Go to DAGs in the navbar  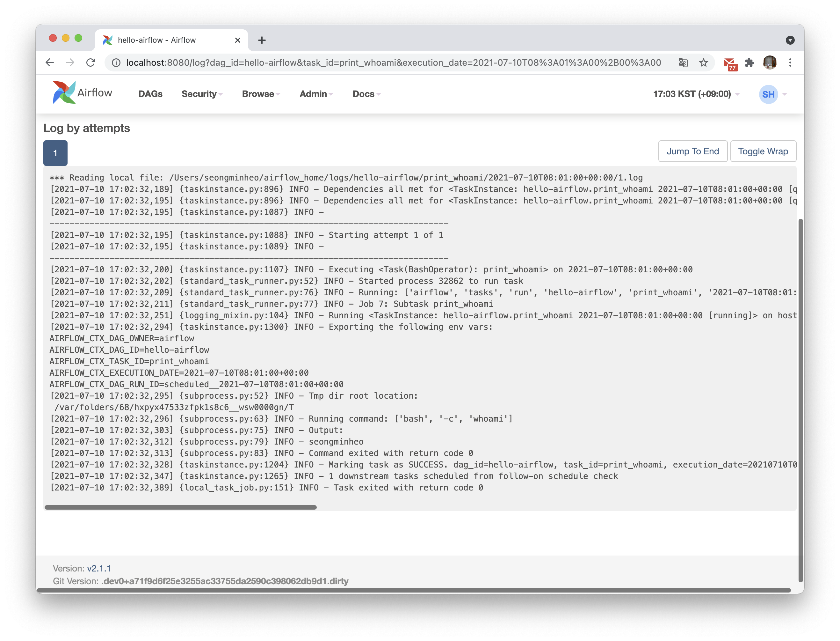150,94
